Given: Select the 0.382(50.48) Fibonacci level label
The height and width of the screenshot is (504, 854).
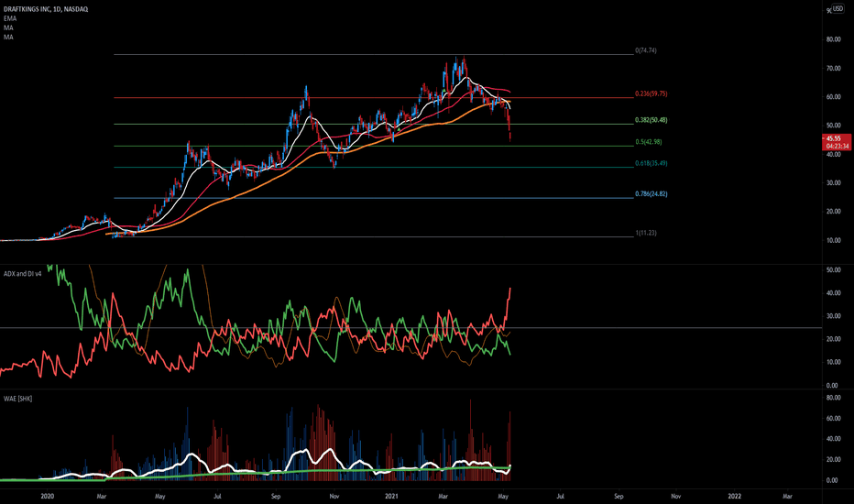Looking at the screenshot, I should (651, 120).
